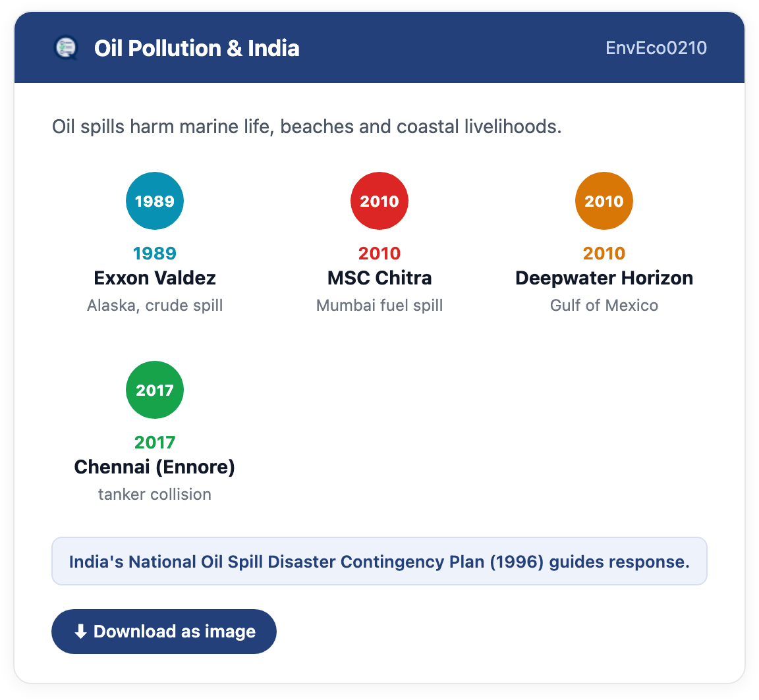Click the tanker collision caption
The image size is (759, 700).
coord(155,495)
